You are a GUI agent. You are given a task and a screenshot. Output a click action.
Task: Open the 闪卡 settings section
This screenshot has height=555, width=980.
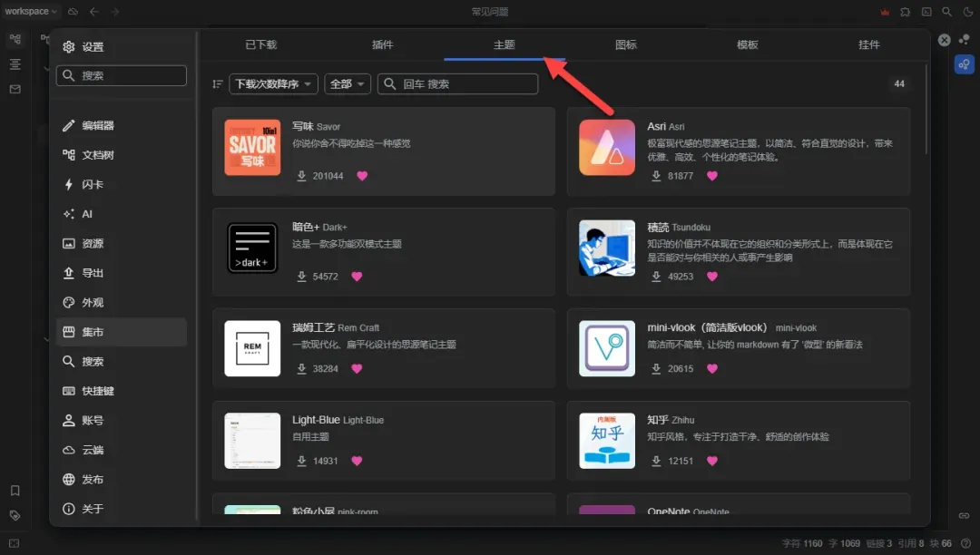pyautogui.click(x=122, y=184)
